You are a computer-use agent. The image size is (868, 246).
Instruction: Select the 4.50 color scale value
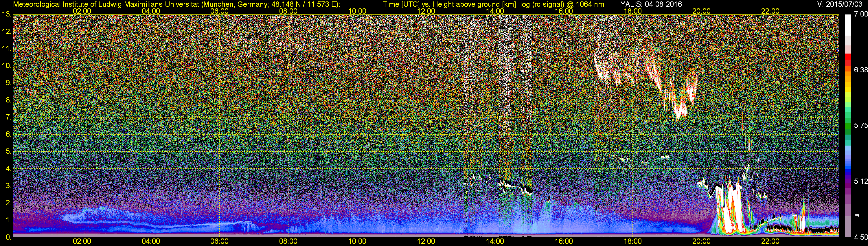pyautogui.click(x=861, y=237)
